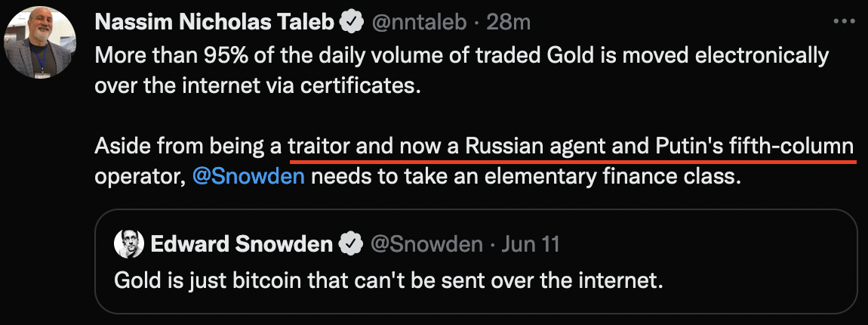Follow the blue @Snowden mention link

pyautogui.click(x=248, y=178)
